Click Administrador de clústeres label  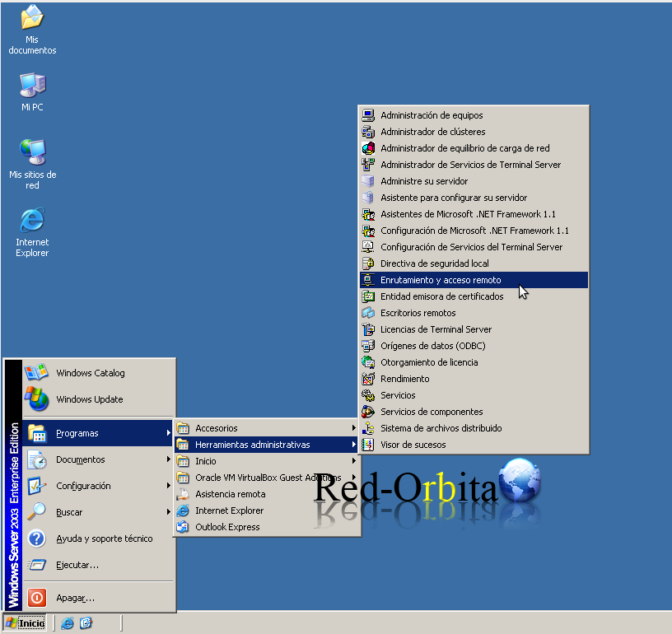tap(433, 132)
